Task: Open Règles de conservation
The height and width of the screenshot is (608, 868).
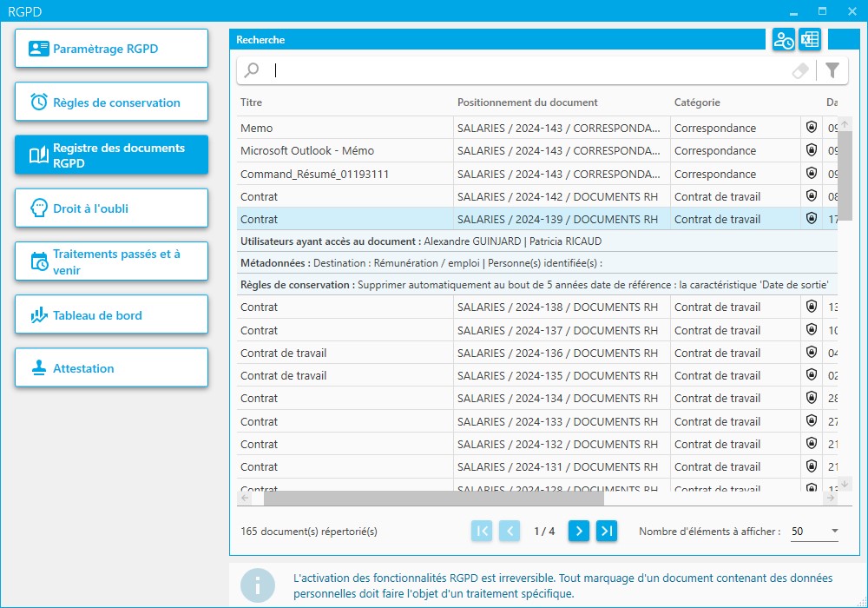Action: tap(111, 102)
